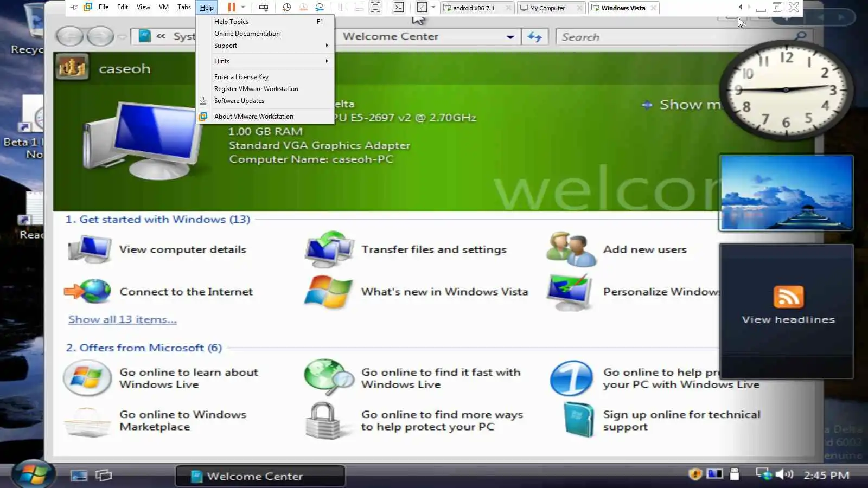Select Enter a License Key
The image size is (868, 488).
[265, 77]
